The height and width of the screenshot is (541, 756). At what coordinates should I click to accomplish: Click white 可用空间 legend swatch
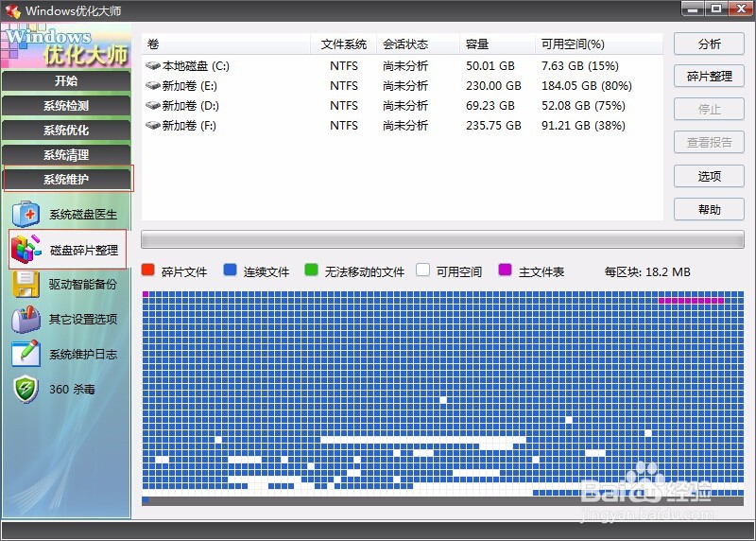(x=422, y=270)
